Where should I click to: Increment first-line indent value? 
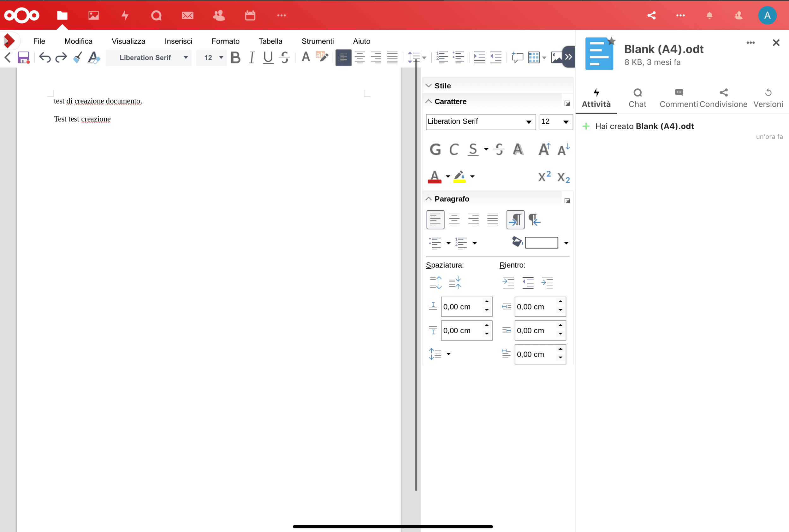[560, 349]
